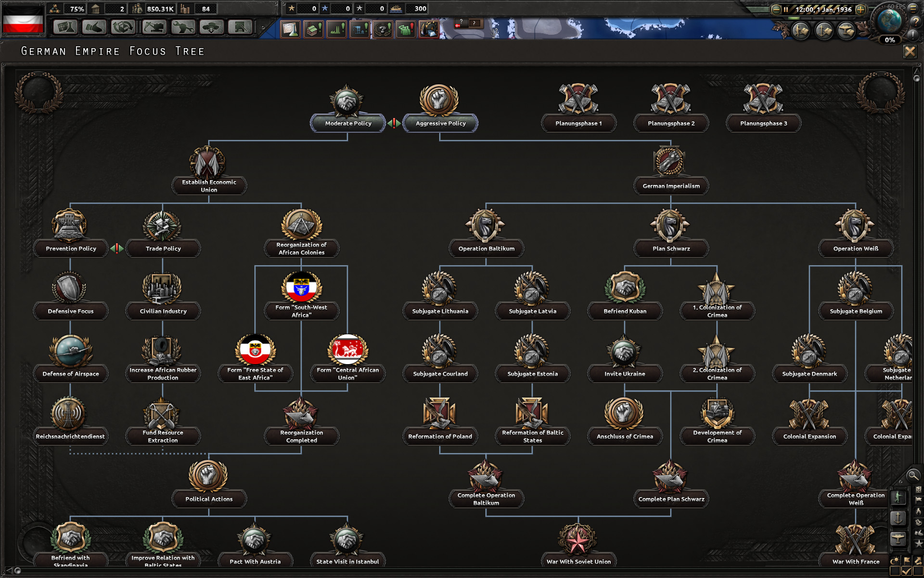924x578 pixels.
Task: Select the Defense of Airspace focus
Action: 71,374
